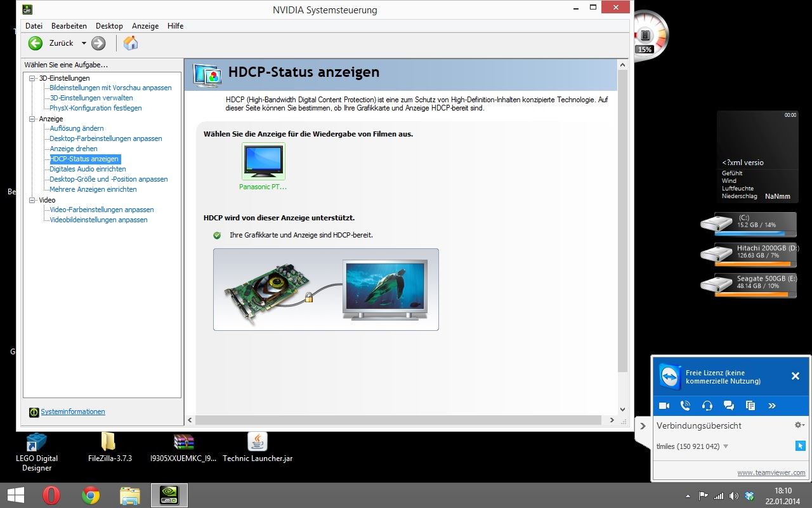Image resolution: width=812 pixels, height=508 pixels.
Task: Open the Hilfe menu
Action: click(x=176, y=26)
